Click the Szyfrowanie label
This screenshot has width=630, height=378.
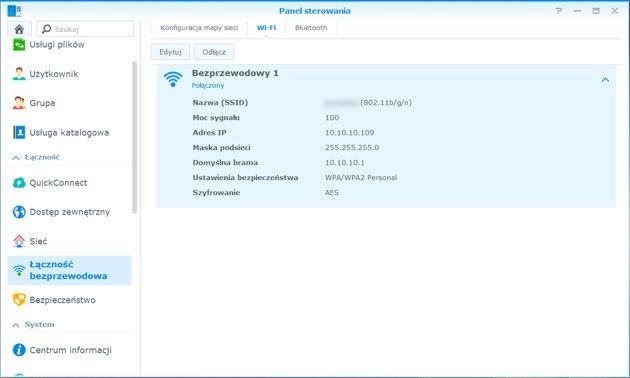click(x=216, y=192)
